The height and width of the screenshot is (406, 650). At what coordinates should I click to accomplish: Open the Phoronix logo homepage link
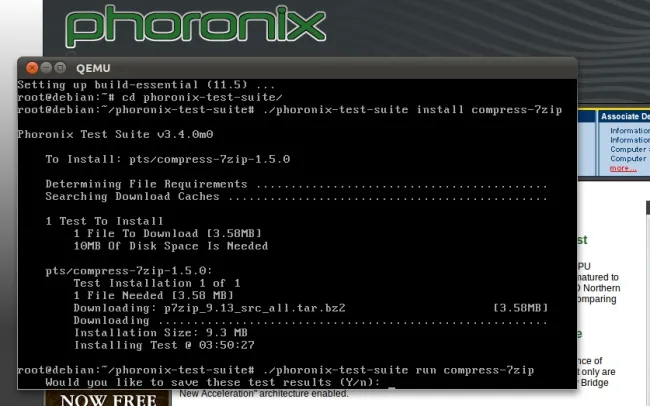tap(195, 27)
